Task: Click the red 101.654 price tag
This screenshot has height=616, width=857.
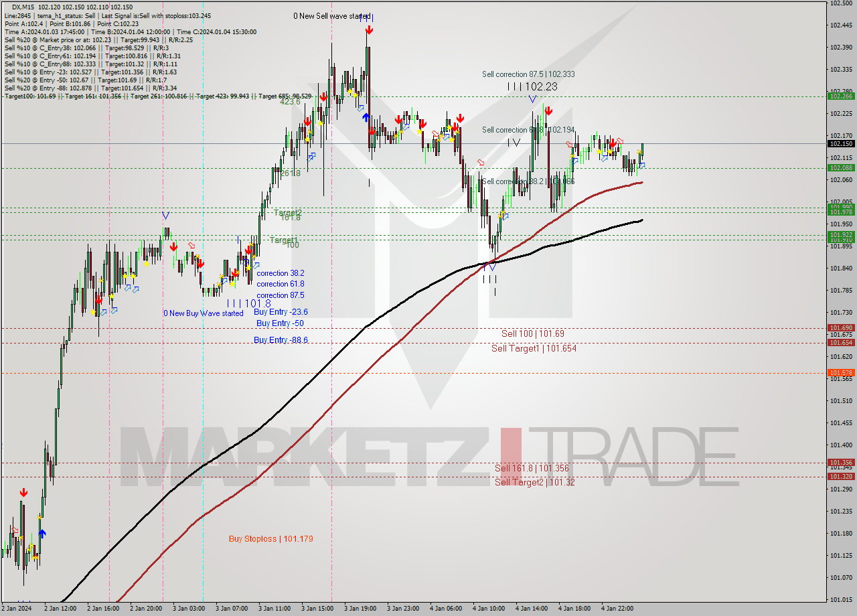Action: pyautogui.click(x=841, y=342)
